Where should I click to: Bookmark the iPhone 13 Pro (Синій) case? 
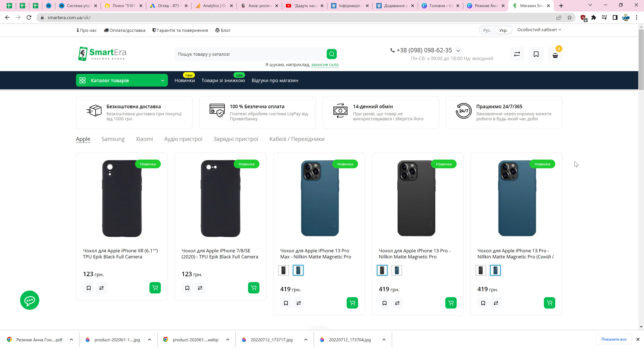[x=483, y=303]
